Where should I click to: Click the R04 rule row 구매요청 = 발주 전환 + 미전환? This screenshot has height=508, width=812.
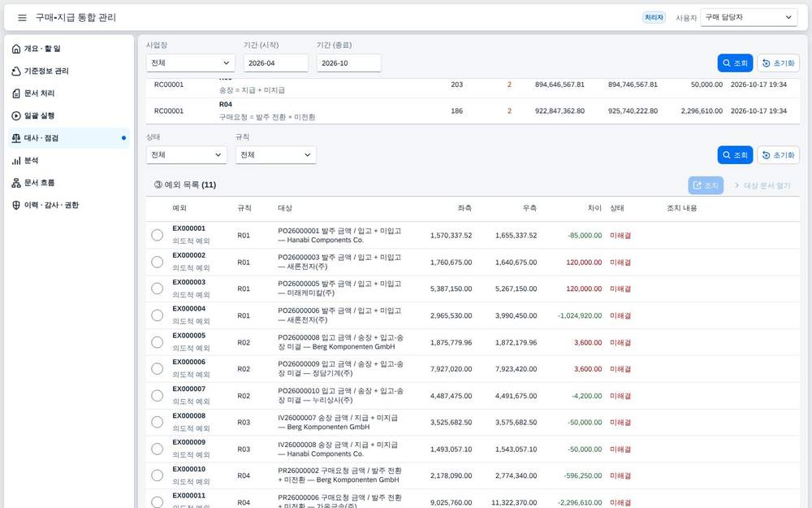pos(473,111)
